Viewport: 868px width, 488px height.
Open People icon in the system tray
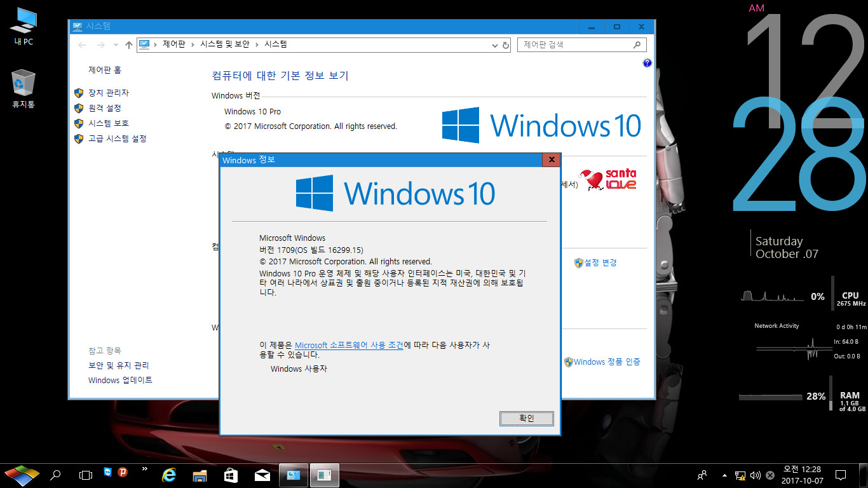(702, 475)
